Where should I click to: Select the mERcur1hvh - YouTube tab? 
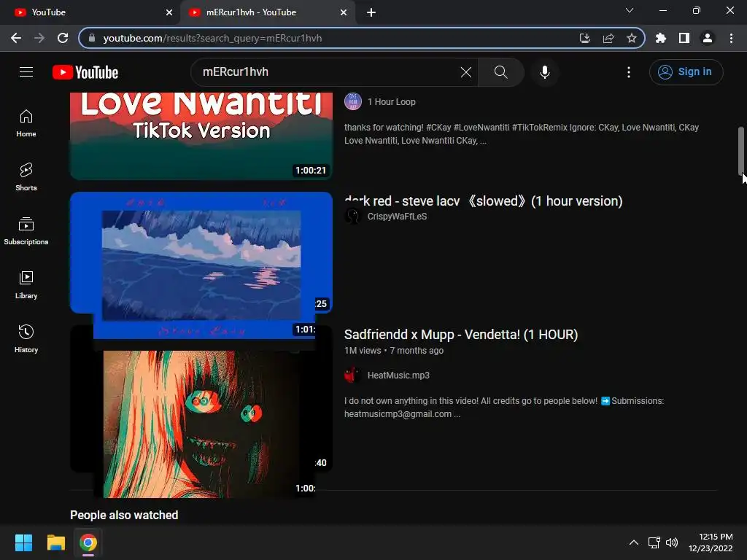point(267,12)
